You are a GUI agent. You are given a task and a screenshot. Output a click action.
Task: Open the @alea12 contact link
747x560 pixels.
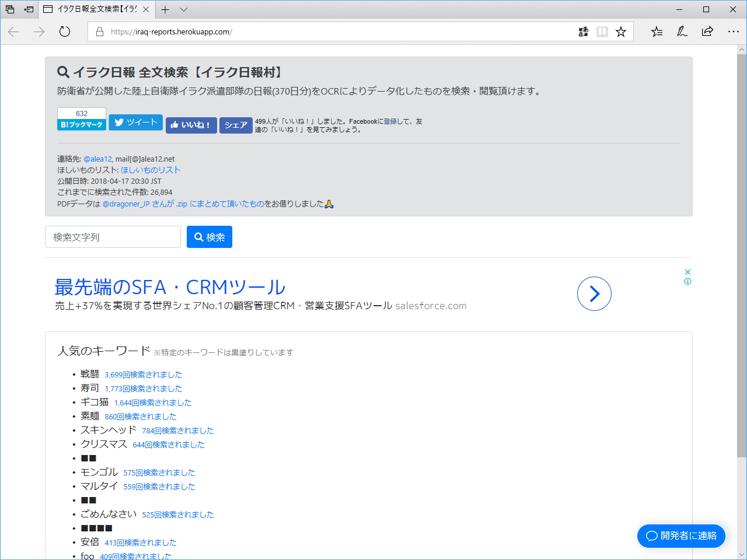point(97,158)
